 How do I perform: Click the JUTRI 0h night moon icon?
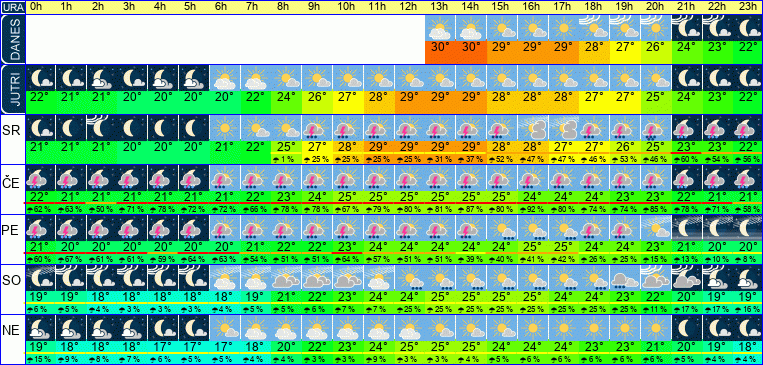click(x=40, y=78)
